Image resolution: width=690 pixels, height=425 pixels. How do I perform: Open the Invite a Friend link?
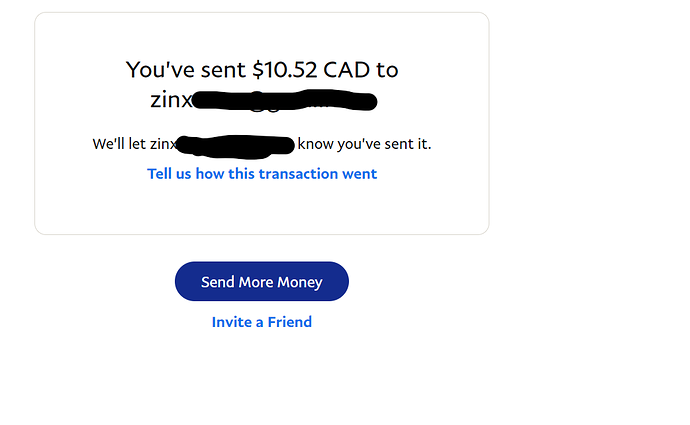pos(261,322)
